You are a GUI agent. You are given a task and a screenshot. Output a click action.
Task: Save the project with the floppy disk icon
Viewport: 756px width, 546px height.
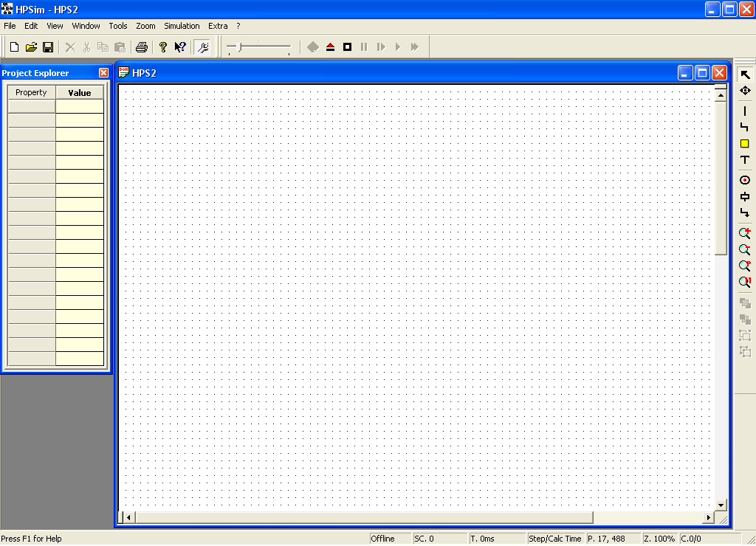48,46
